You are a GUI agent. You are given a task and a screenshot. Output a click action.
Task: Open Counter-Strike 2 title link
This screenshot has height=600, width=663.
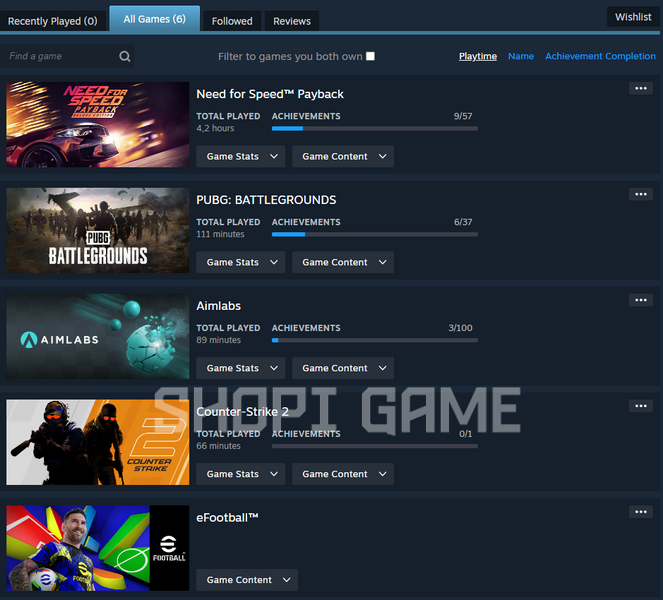coord(242,411)
